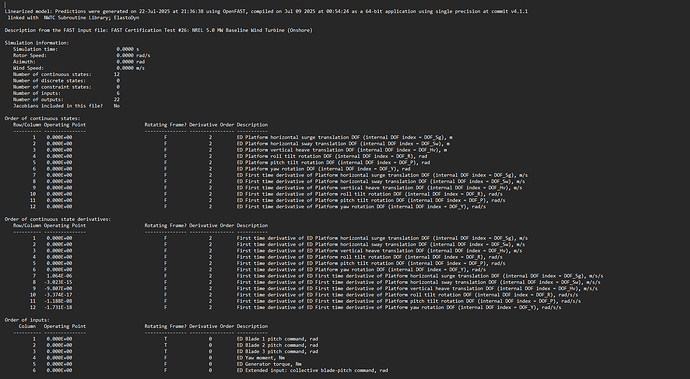Click the 'Linearized model' first text line
This screenshot has height=379, width=690.
[x=266, y=11]
